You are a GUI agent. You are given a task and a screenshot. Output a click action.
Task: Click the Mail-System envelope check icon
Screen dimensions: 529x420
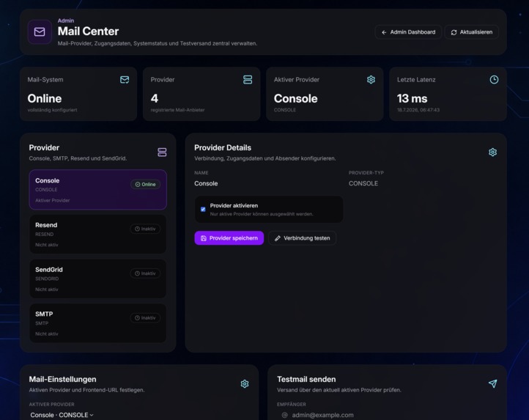point(125,80)
